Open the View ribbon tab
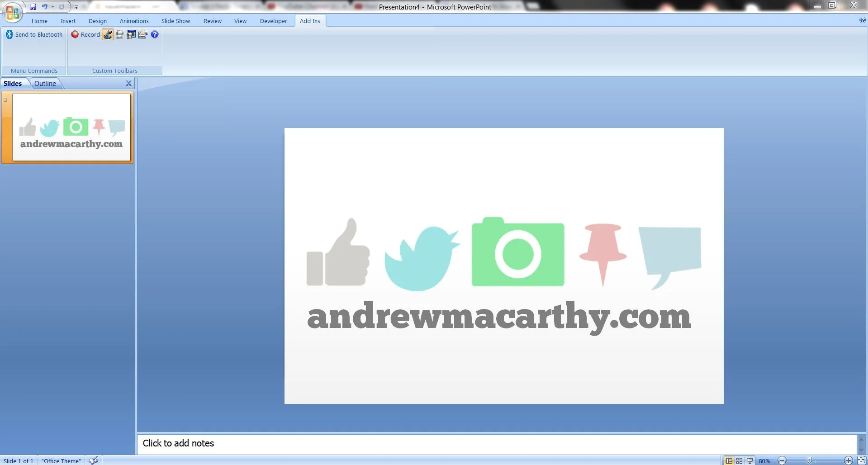The height and width of the screenshot is (465, 868). click(240, 21)
